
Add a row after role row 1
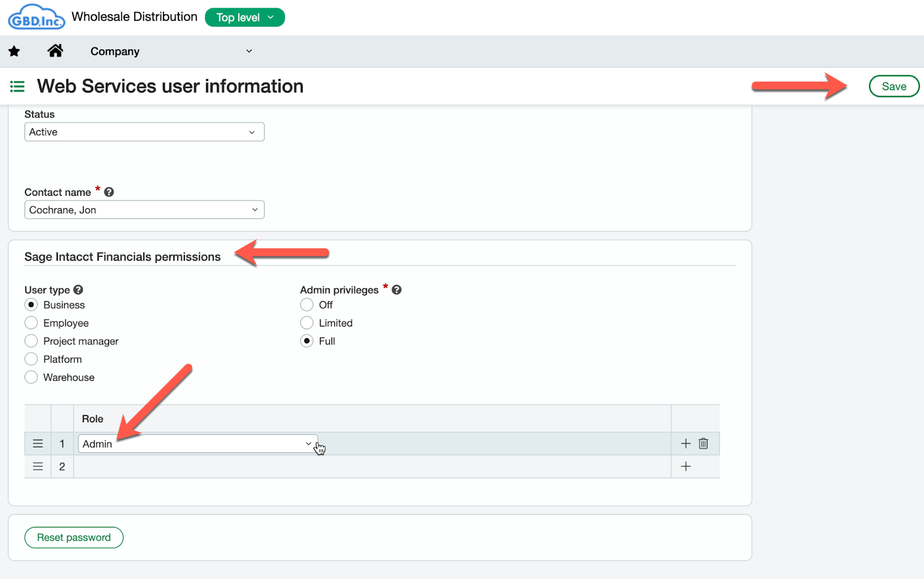685,443
